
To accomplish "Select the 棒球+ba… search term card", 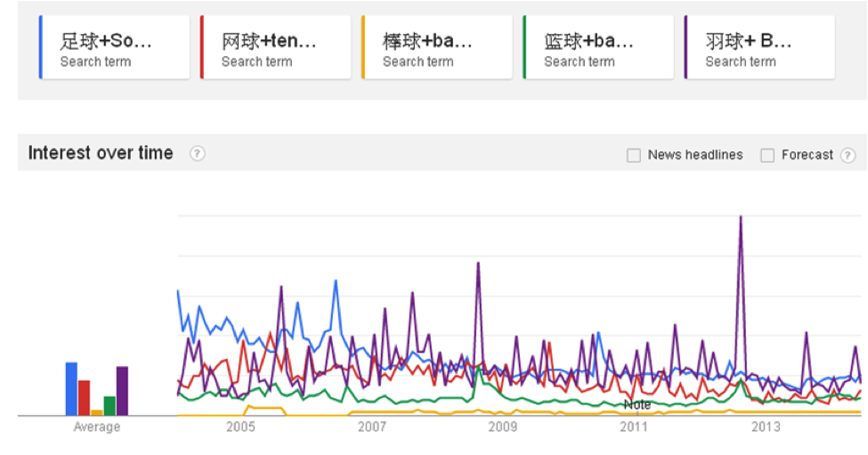I will click(x=437, y=48).
